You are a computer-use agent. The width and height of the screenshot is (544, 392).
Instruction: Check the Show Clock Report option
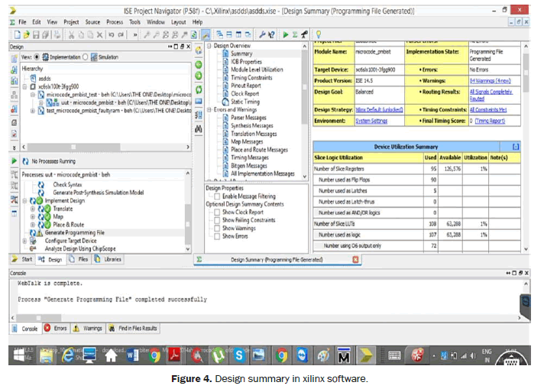(218, 212)
